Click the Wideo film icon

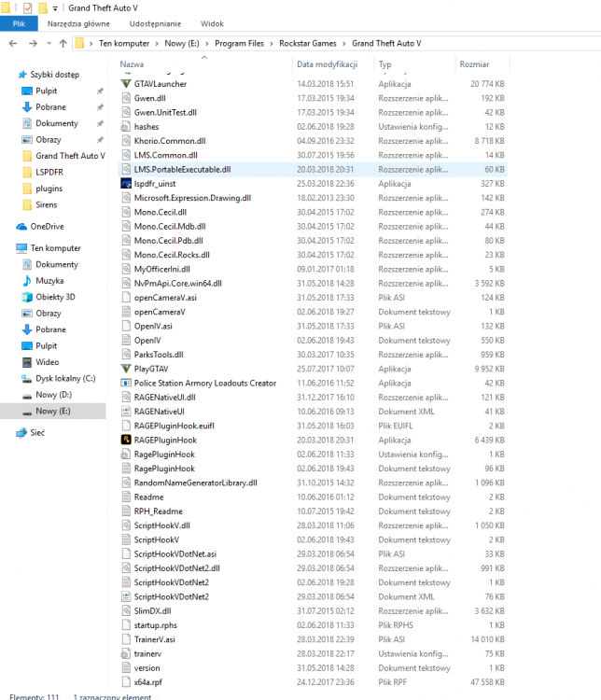[27, 362]
